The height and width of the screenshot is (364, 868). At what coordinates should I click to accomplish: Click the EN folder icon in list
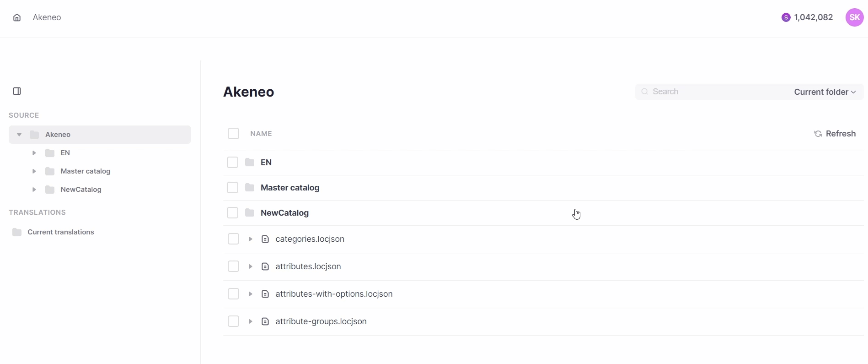(x=250, y=162)
